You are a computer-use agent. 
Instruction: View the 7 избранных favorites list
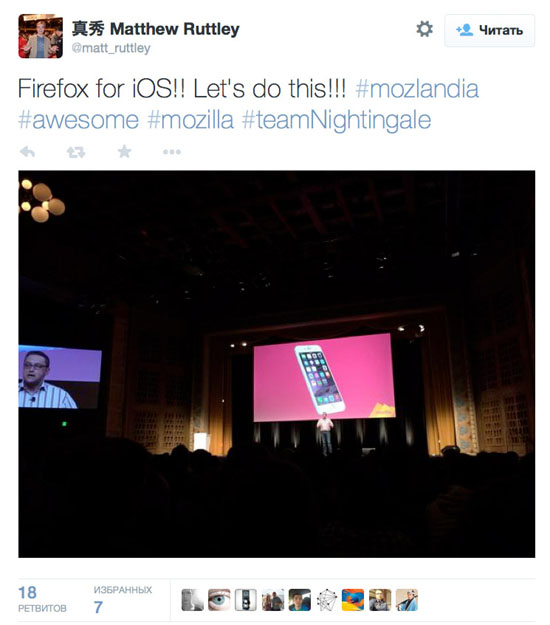tap(123, 599)
